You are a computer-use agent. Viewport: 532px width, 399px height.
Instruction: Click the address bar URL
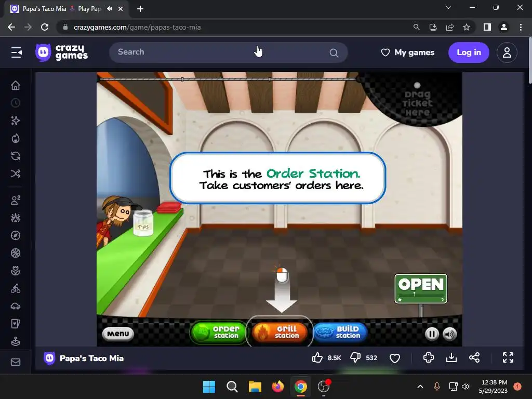click(x=137, y=27)
